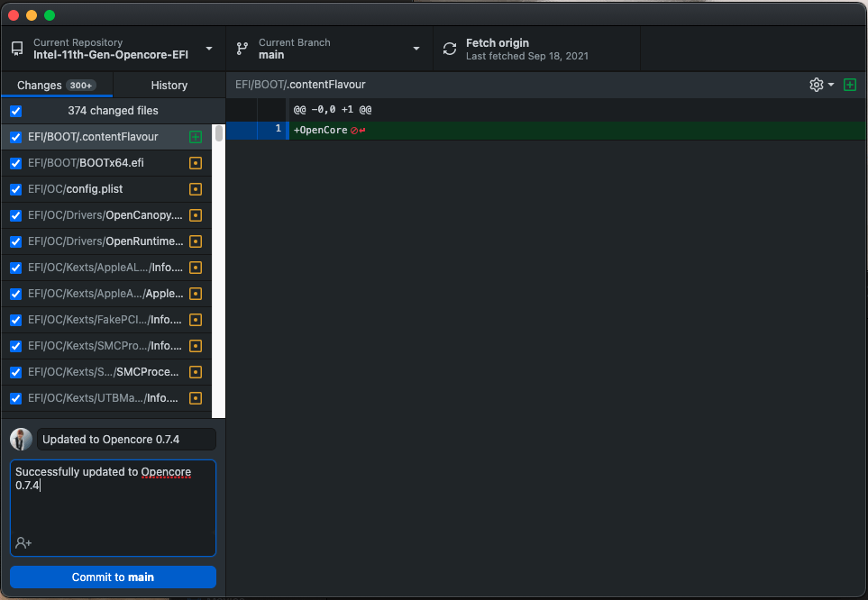Click Fetch origin button

click(536, 49)
